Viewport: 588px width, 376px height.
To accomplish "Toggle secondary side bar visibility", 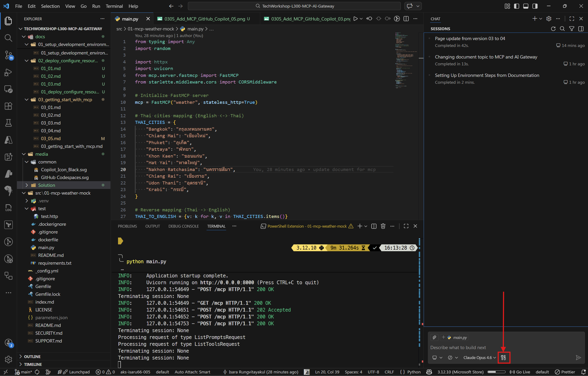I will click(535, 6).
